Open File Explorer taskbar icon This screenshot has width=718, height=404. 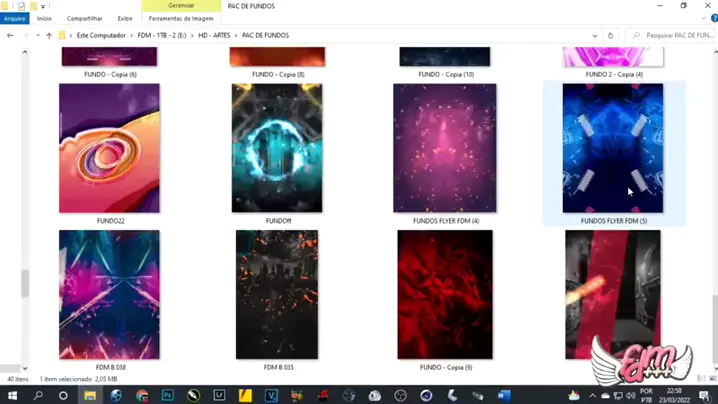point(90,396)
